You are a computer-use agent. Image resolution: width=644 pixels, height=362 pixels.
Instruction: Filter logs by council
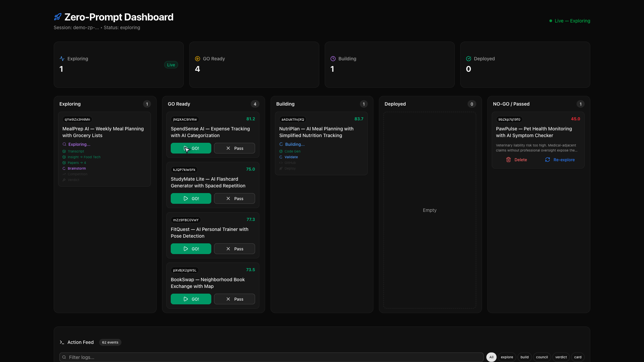pyautogui.click(x=542, y=357)
